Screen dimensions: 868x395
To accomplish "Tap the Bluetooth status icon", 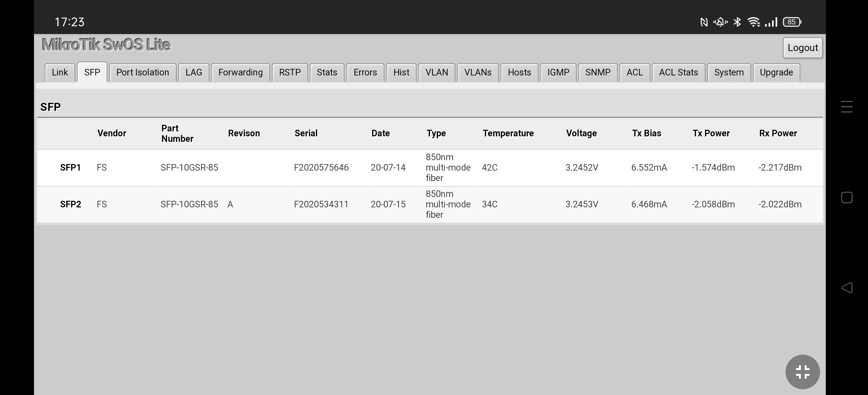I will 737,22.
